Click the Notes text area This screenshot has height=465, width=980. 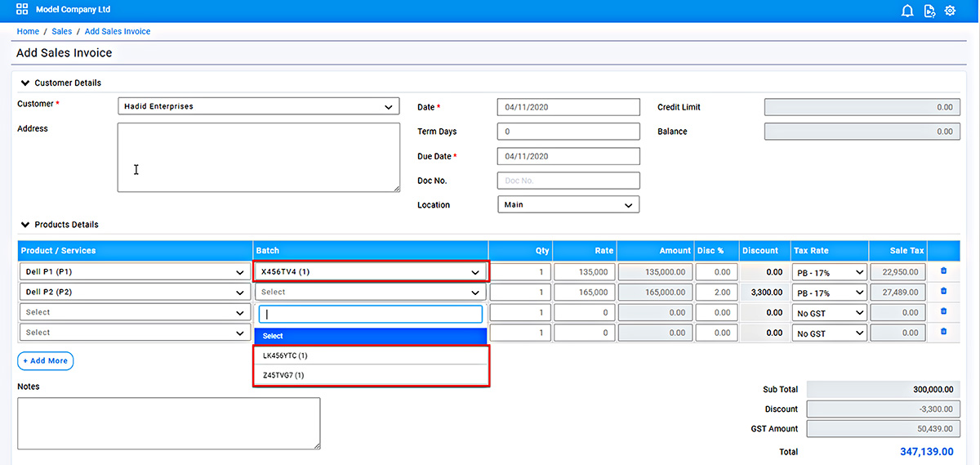[x=169, y=423]
